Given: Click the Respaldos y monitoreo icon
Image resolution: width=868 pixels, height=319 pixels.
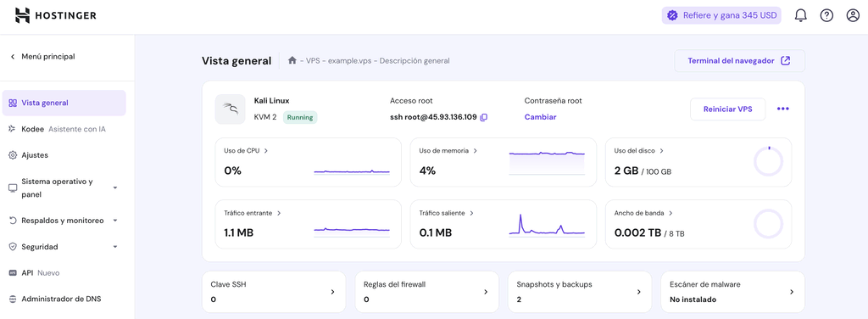Looking at the screenshot, I should point(13,221).
